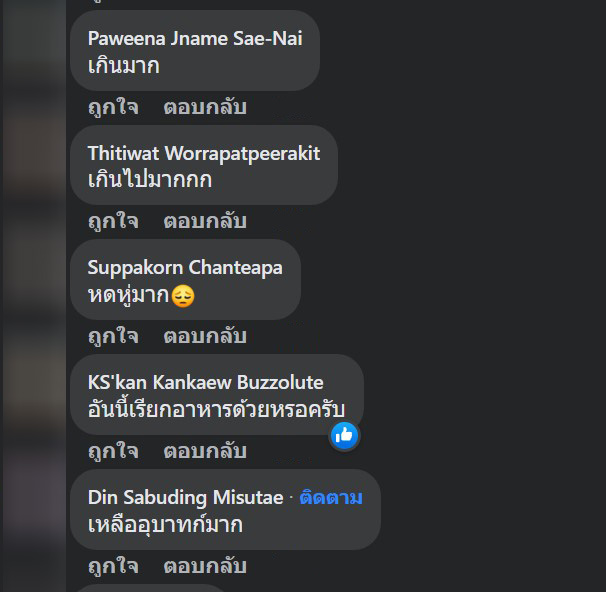Click the comment text เกินไปมากกก
Viewport: 606px width, 592px height.
(x=150, y=180)
